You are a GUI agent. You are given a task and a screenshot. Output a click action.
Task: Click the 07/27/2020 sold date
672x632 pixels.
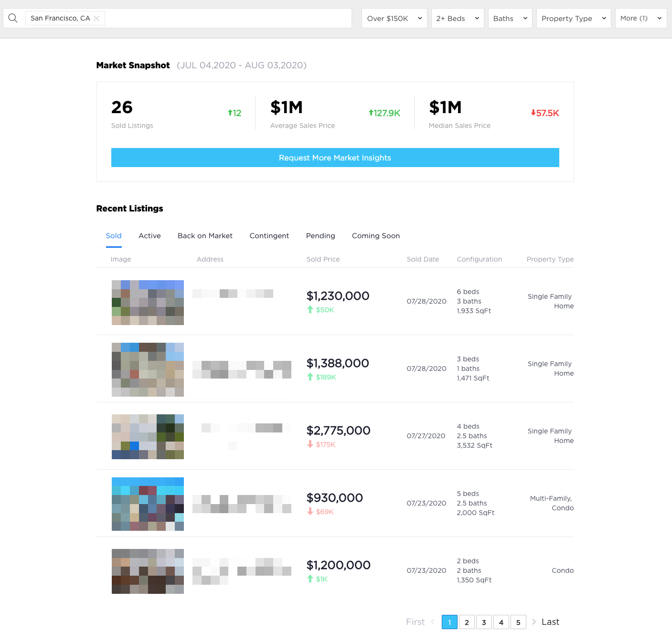(426, 436)
